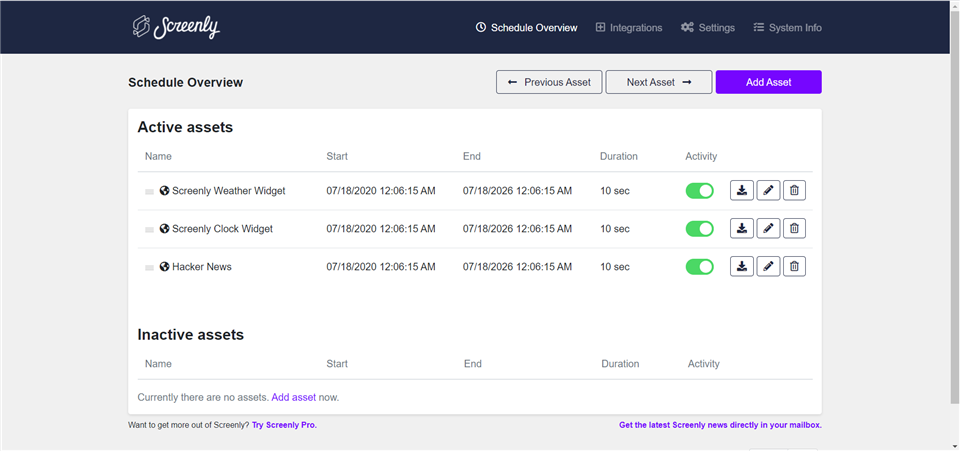Screen dimensions: 960x451
Task: Delete the Screenly Weather Widget asset
Action: coord(794,190)
